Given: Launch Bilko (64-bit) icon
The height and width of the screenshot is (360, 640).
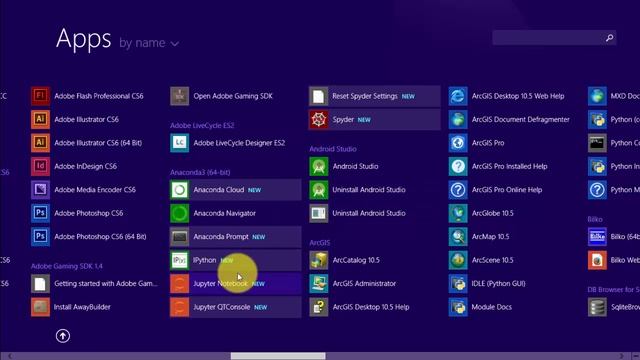Looking at the screenshot, I should tap(597, 236).
